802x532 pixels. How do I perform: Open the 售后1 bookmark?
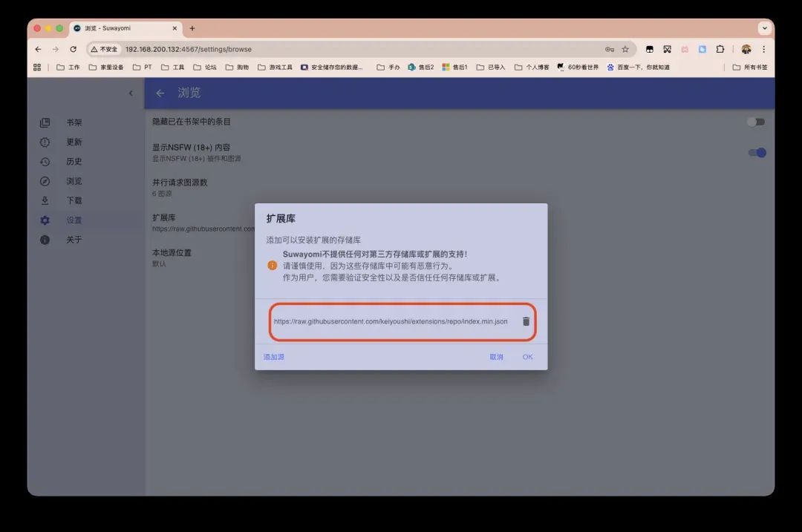pos(454,67)
